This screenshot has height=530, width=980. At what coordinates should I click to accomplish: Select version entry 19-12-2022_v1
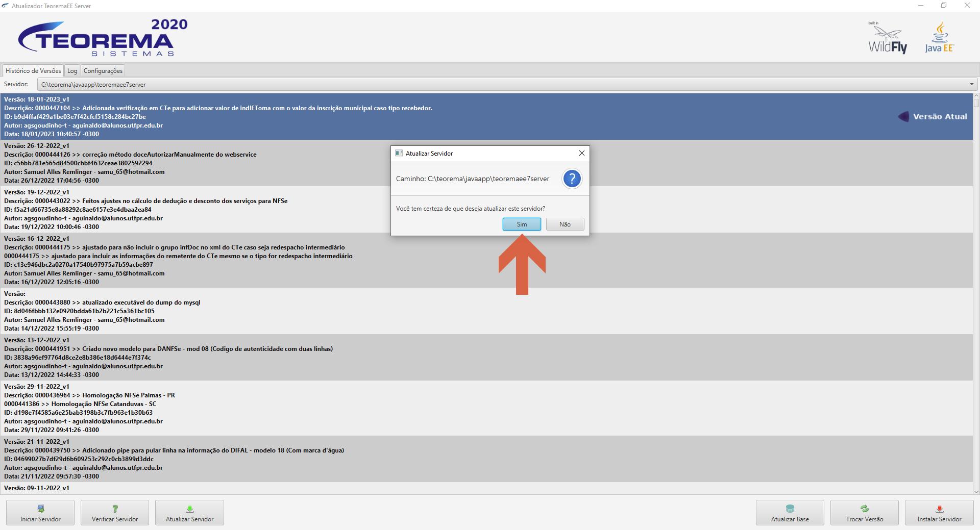coord(486,209)
